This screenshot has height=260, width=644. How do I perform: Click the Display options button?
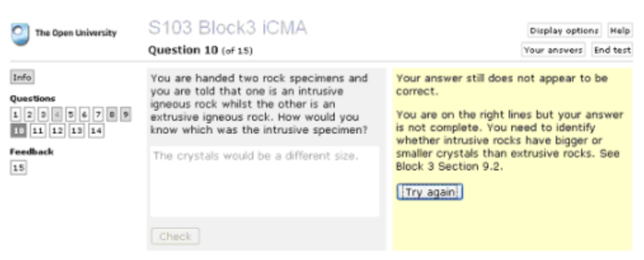tap(564, 31)
